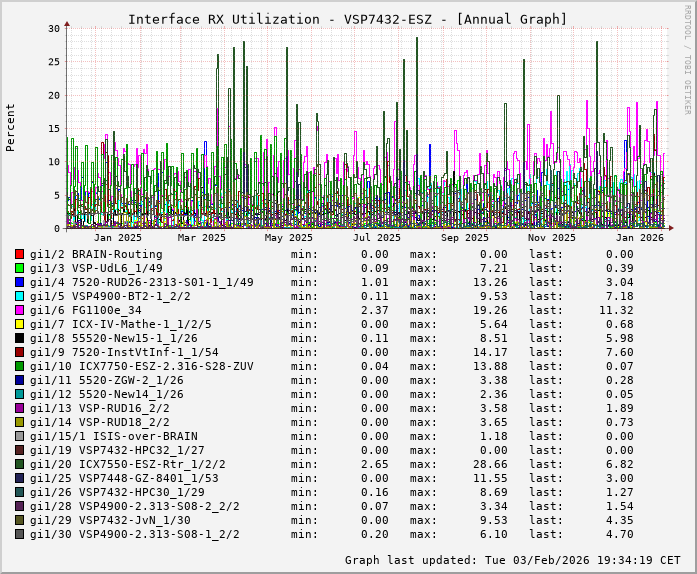This screenshot has height=574, width=697.
Task: Click the yellow gi1/7 ICX-IV-Mathe legend swatch
Action: 19,324
